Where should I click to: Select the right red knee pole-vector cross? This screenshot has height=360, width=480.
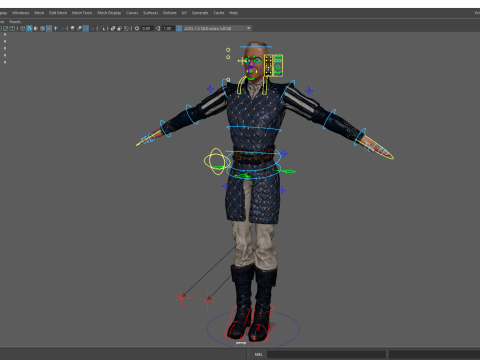(x=207, y=300)
